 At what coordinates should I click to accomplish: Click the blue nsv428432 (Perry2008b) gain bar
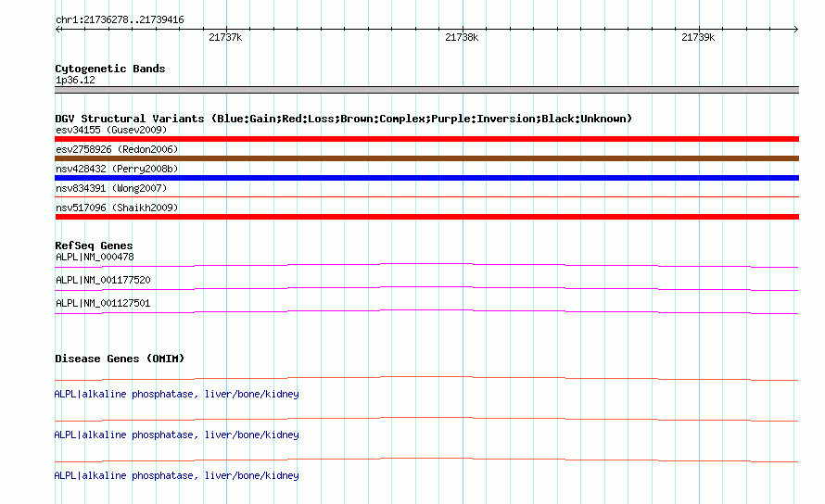coord(426,178)
